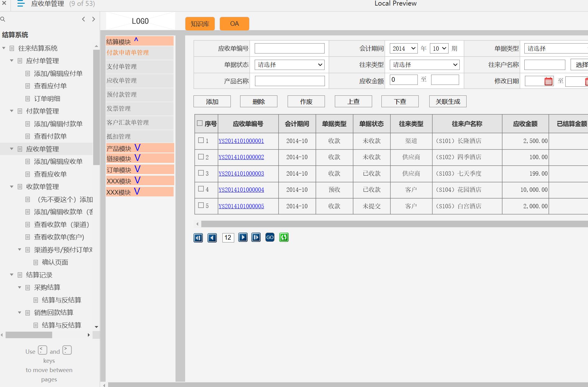This screenshot has height=387, width=588.
Task: Click the 知识库 button
Action: pos(200,24)
